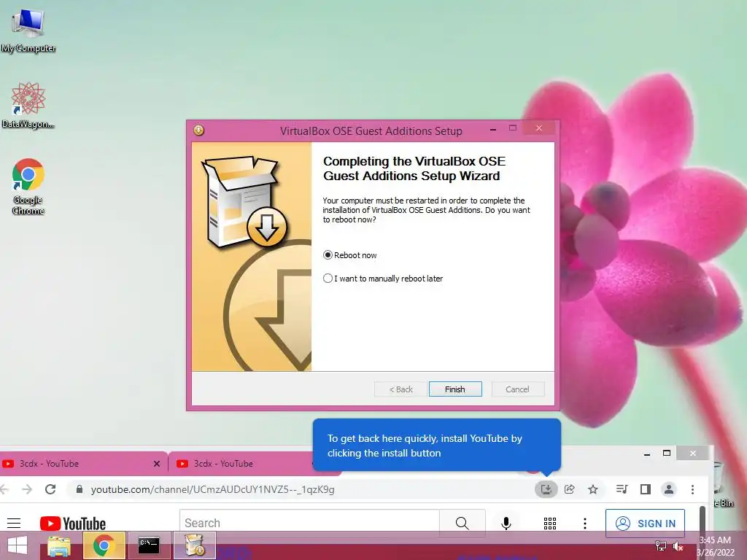
Task: Click the YouTube search magnifier button
Action: (x=462, y=523)
